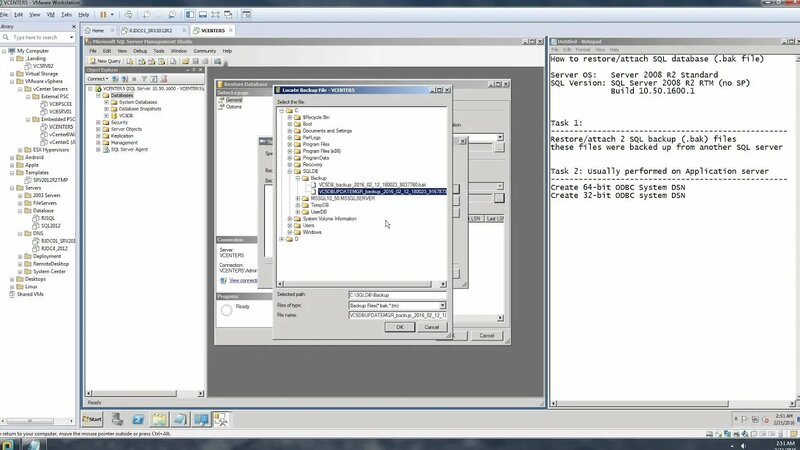Collapse the SQLDB folder in file tree
800x450 pixels.
[x=290, y=171]
